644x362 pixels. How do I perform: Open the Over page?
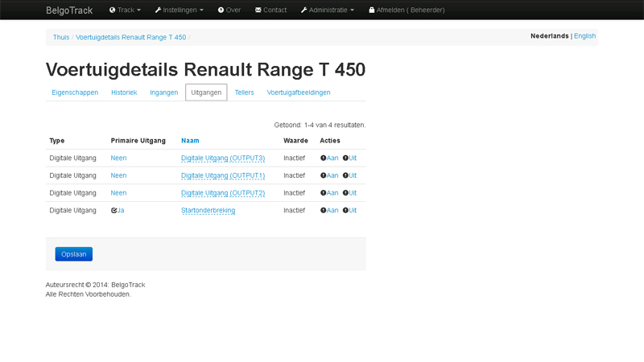(229, 10)
